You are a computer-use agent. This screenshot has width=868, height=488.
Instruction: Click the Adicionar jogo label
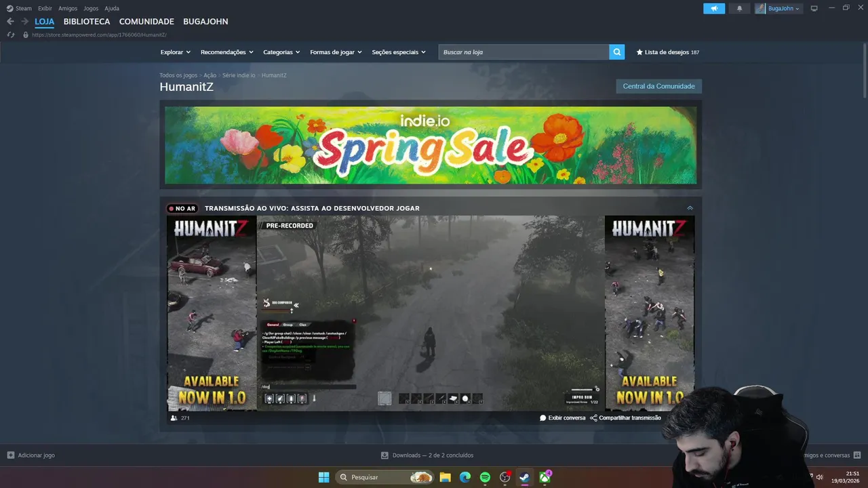(x=37, y=455)
